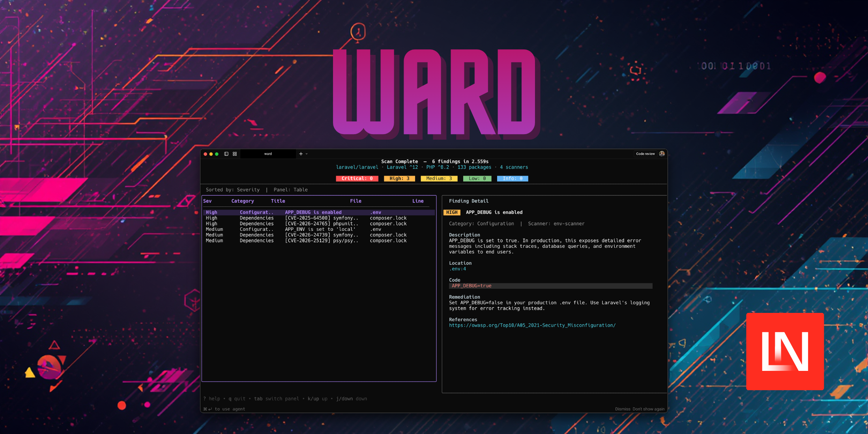Click the blue Info: 0 severity badge
The image size is (868, 434).
512,178
